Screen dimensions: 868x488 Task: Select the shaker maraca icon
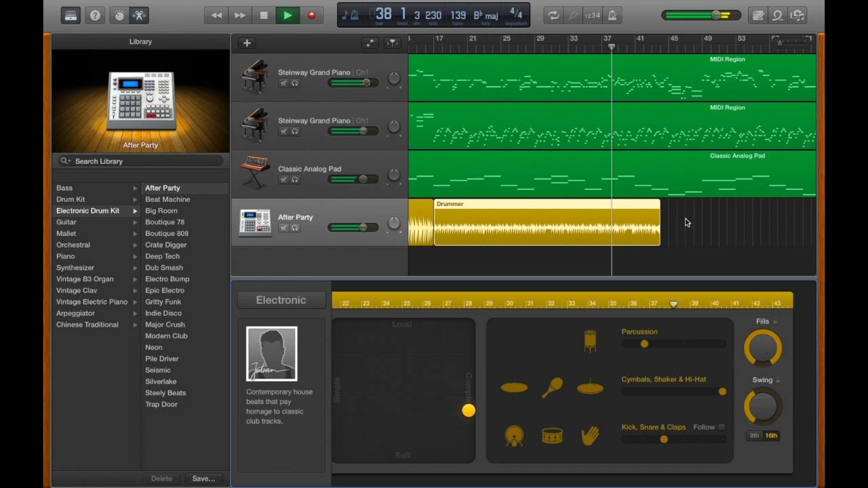[552, 388]
